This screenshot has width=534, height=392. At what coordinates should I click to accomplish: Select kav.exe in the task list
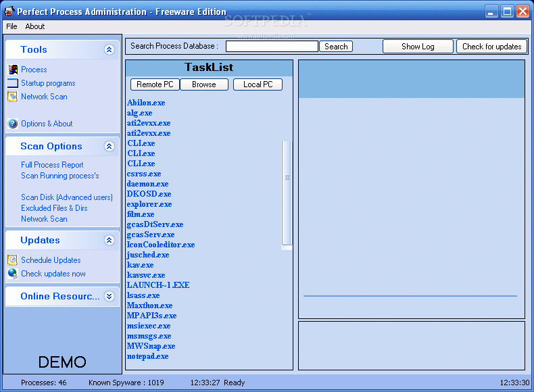pyautogui.click(x=140, y=265)
